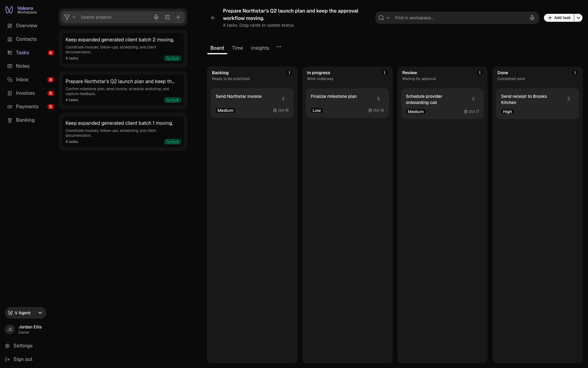Open the Finalize milestone plan task

(347, 103)
